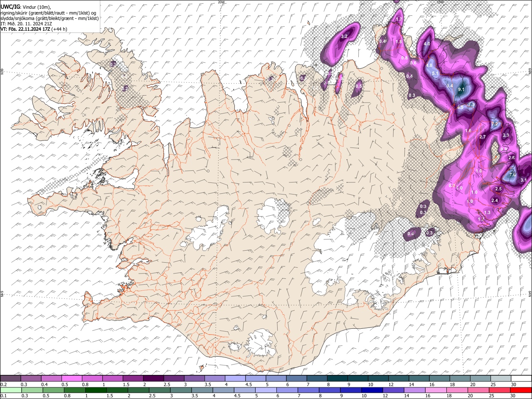Pick the pink swatch above the lower row's 18 label
The image size is (532, 399).
pyautogui.click(x=458, y=390)
